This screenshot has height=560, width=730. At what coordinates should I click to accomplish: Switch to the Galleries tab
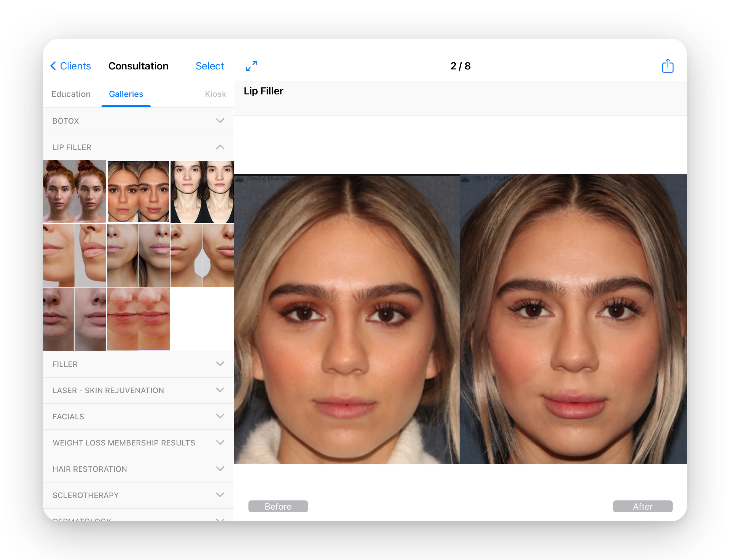(x=126, y=94)
